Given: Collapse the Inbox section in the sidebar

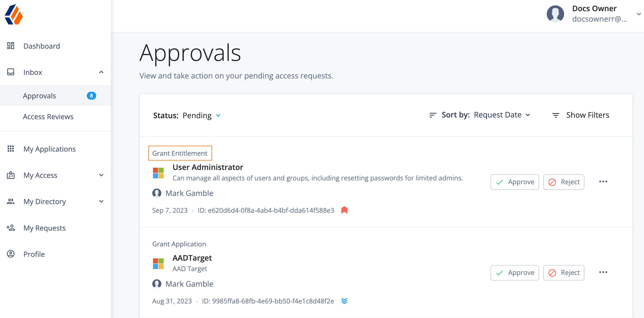Looking at the screenshot, I should click(x=101, y=72).
